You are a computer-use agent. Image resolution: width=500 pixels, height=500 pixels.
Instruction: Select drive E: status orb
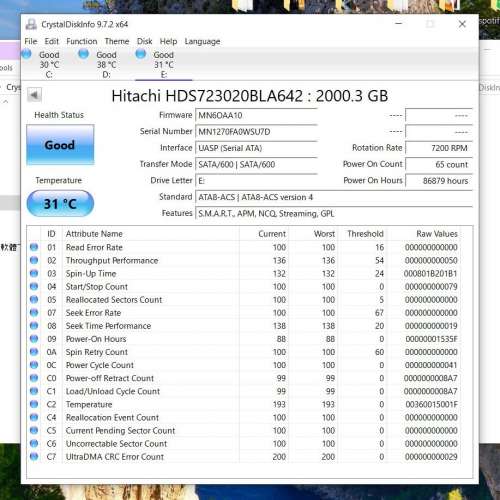point(141,54)
